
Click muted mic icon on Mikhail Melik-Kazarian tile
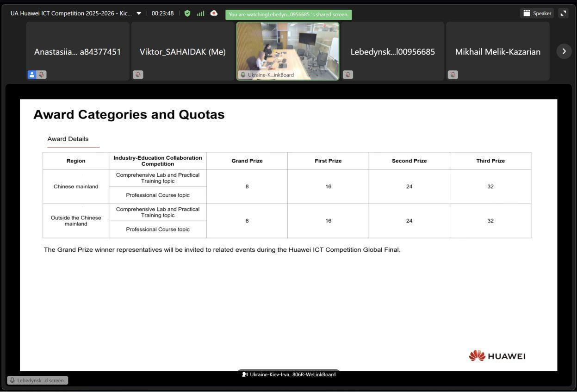click(453, 75)
